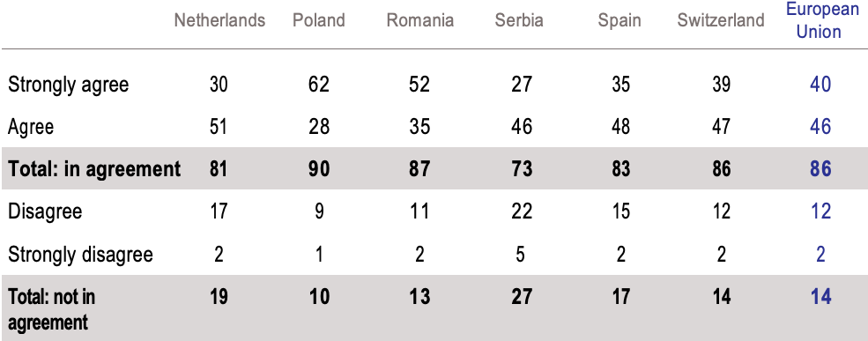Click Spain's Total not in agreement value 17

[620, 297]
